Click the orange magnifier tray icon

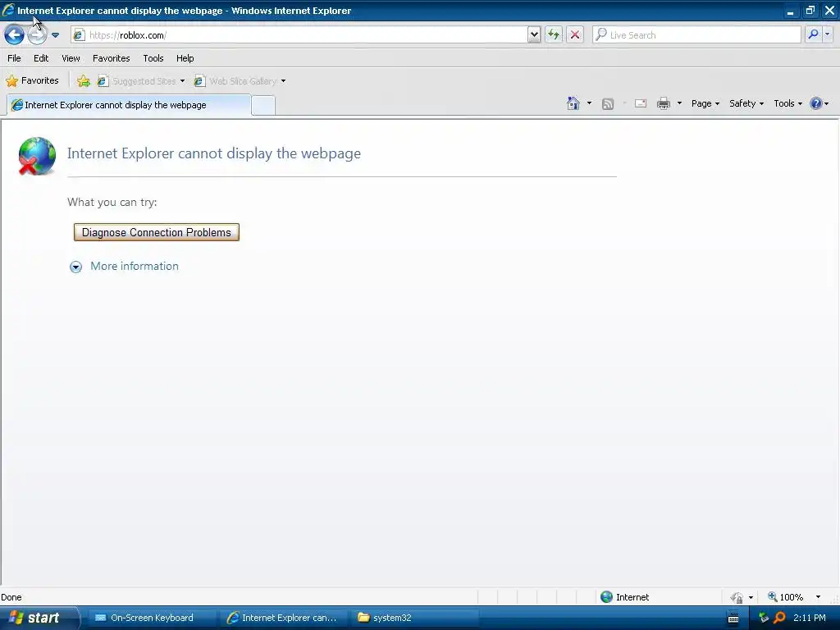(x=780, y=618)
